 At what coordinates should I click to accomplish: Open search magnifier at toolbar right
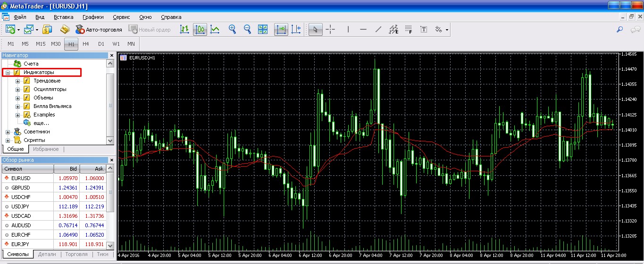tap(620, 30)
